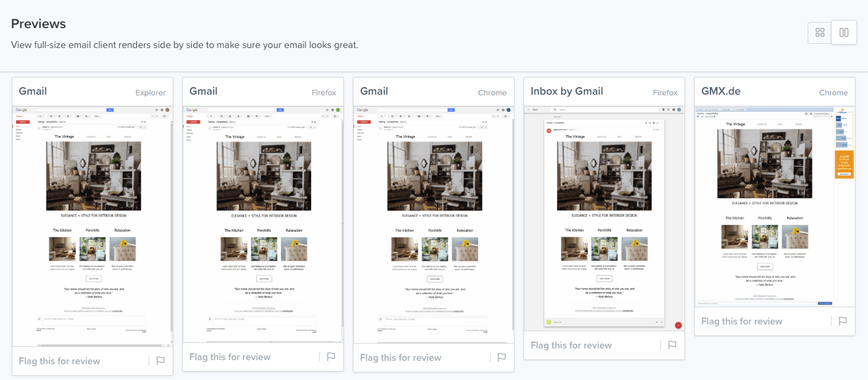The height and width of the screenshot is (380, 868).
Task: Click flag icon on Inbox by Gmail card
Action: 672,345
